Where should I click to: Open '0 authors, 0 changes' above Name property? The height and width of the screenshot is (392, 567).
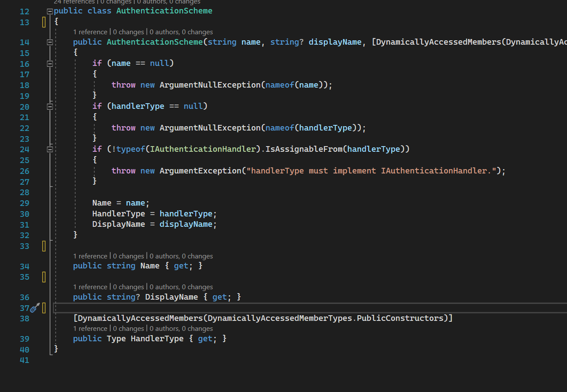point(181,256)
